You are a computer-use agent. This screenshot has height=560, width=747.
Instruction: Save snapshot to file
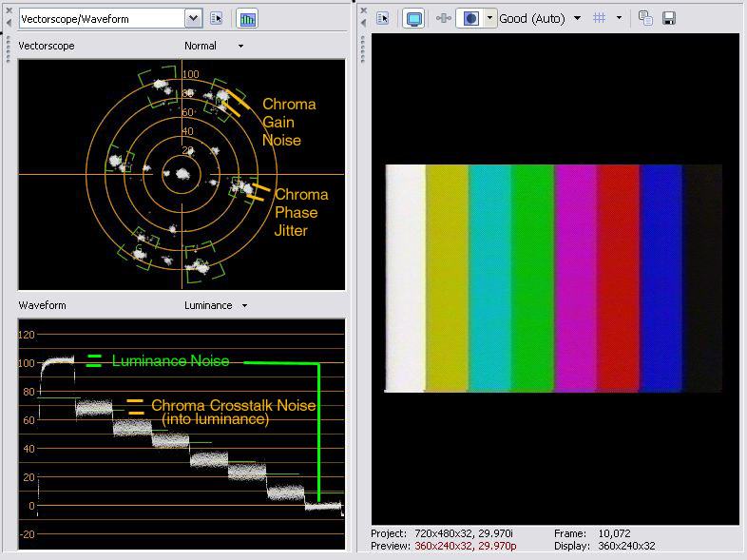(669, 18)
